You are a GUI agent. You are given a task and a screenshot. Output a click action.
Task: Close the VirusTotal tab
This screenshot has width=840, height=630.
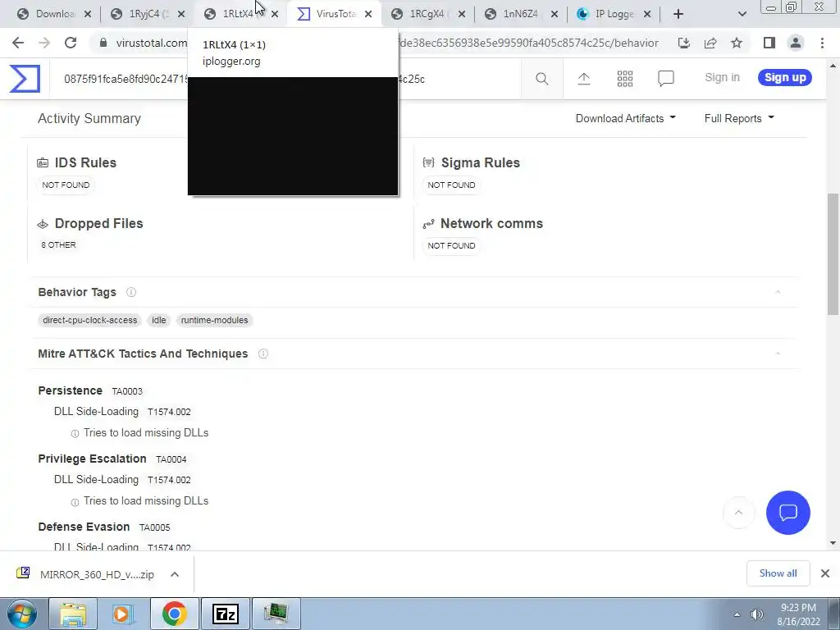(x=368, y=14)
